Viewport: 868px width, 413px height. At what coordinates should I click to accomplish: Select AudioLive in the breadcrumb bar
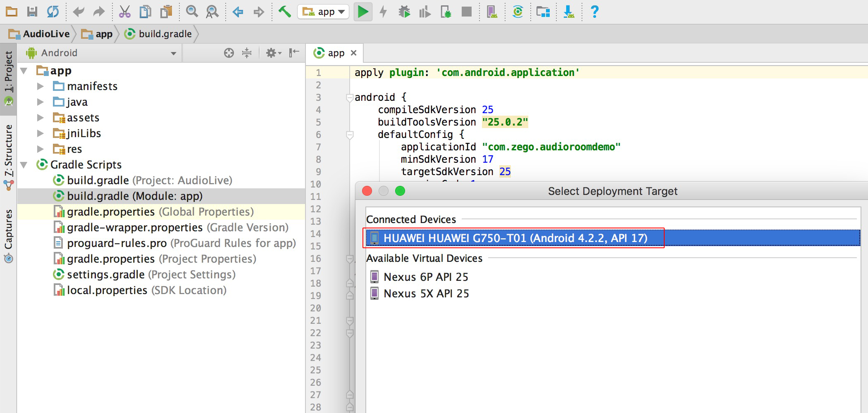[x=39, y=34]
